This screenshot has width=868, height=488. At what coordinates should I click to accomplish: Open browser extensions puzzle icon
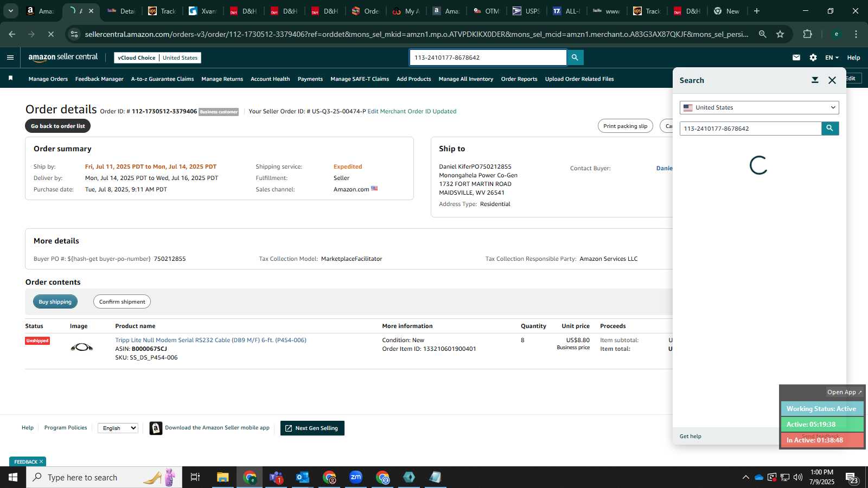click(x=808, y=34)
